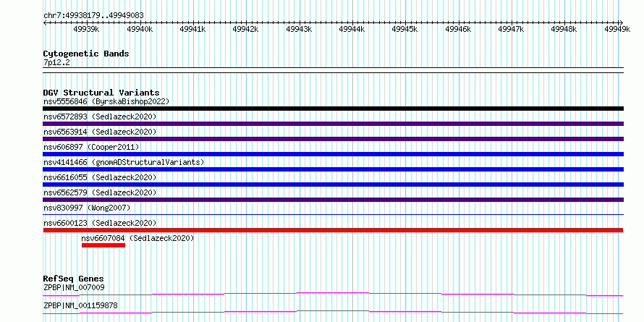Click the purple bar under nsv6562579
Screen dimensions: 644x322
pos(333,200)
